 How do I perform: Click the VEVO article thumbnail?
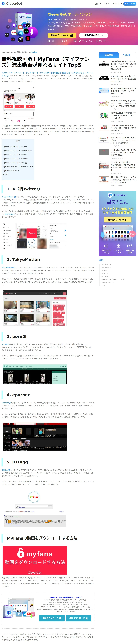pos(104,78)
